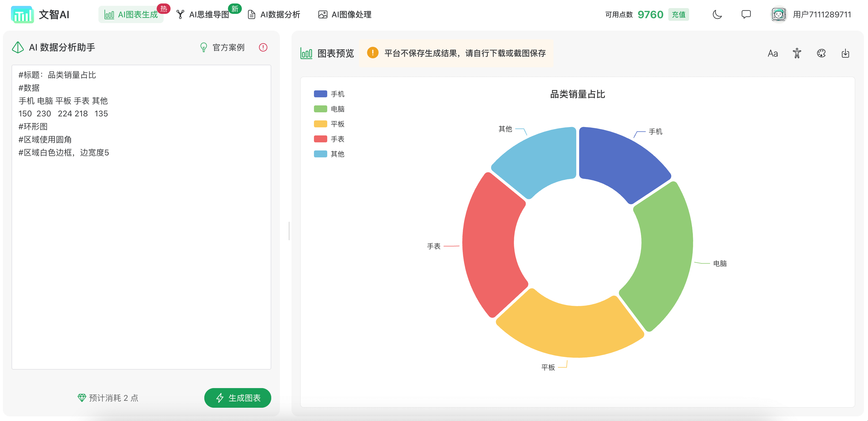The image size is (868, 421).
Task: Click the 手机 label on the chart
Action: pos(655,132)
